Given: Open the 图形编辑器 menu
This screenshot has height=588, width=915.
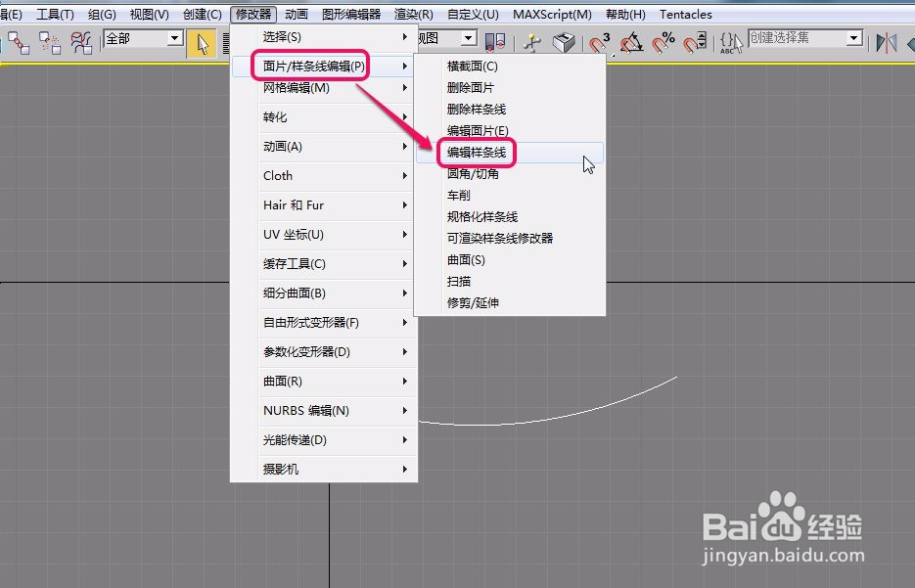Looking at the screenshot, I should (351, 15).
